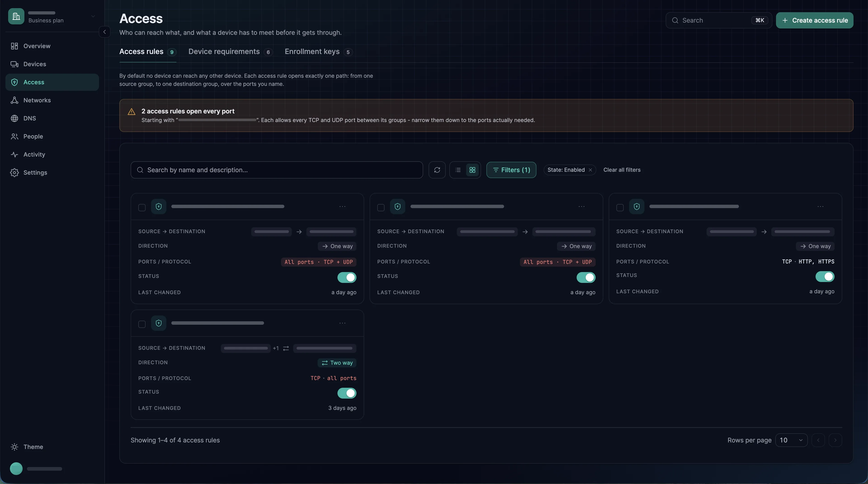
Task: Open more options on the Two way rule card
Action: tap(342, 323)
